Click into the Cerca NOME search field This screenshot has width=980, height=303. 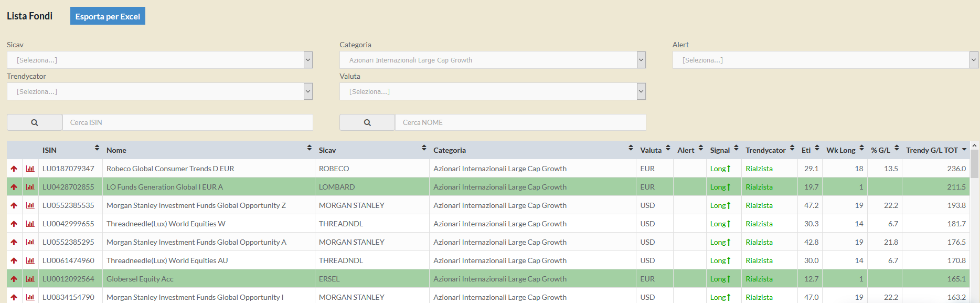pyautogui.click(x=520, y=122)
